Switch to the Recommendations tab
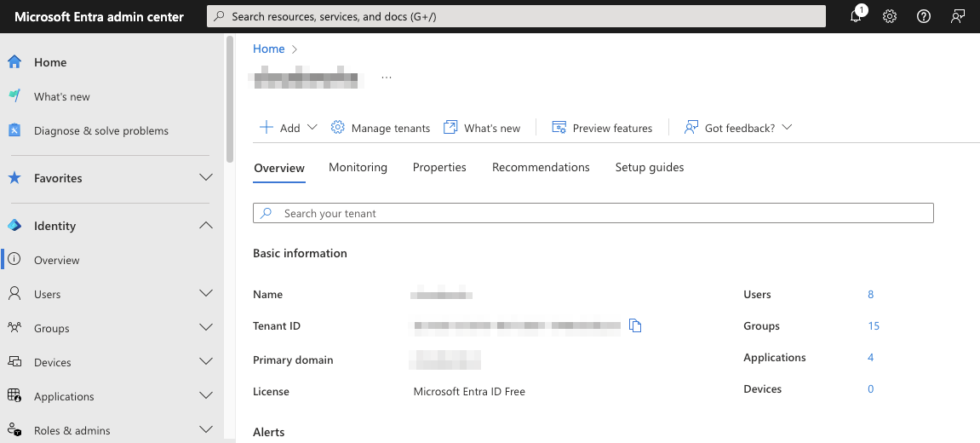The width and height of the screenshot is (980, 443). [x=541, y=167]
